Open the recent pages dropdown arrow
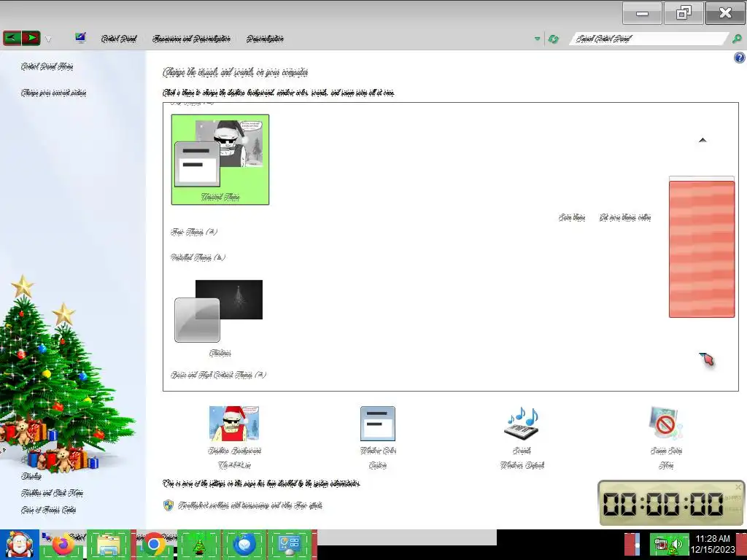This screenshot has height=560, width=747. (x=49, y=39)
